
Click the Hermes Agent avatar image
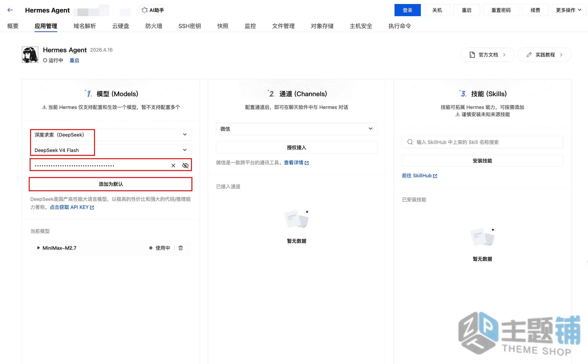(30, 55)
